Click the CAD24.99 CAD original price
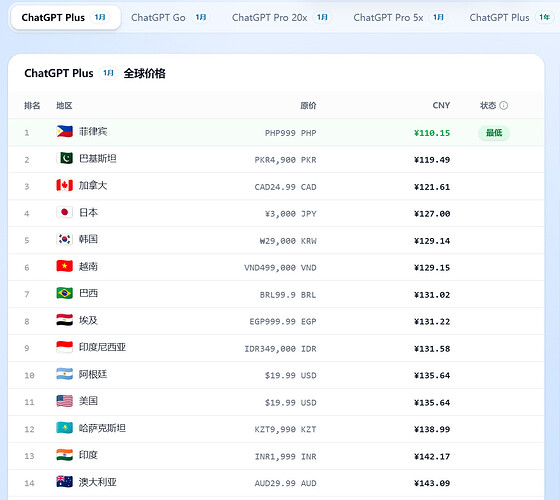Image resolution: width=560 pixels, height=500 pixels. point(285,187)
